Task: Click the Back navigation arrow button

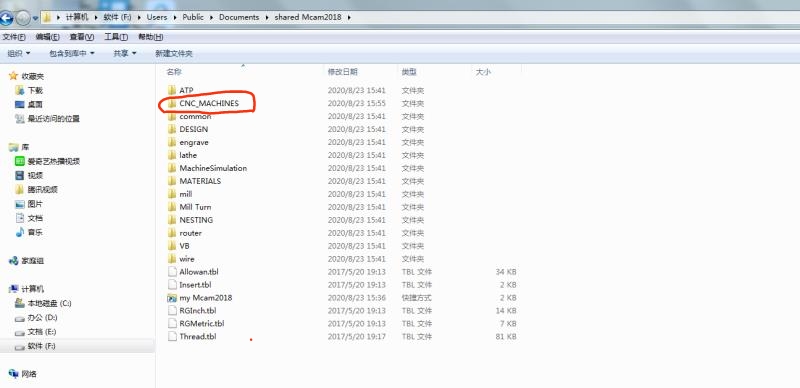Action: [x=6, y=19]
